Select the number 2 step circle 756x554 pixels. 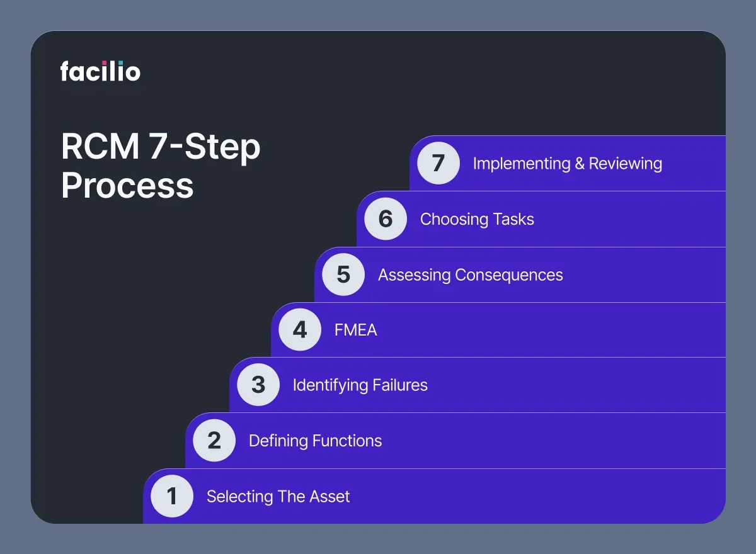214,441
